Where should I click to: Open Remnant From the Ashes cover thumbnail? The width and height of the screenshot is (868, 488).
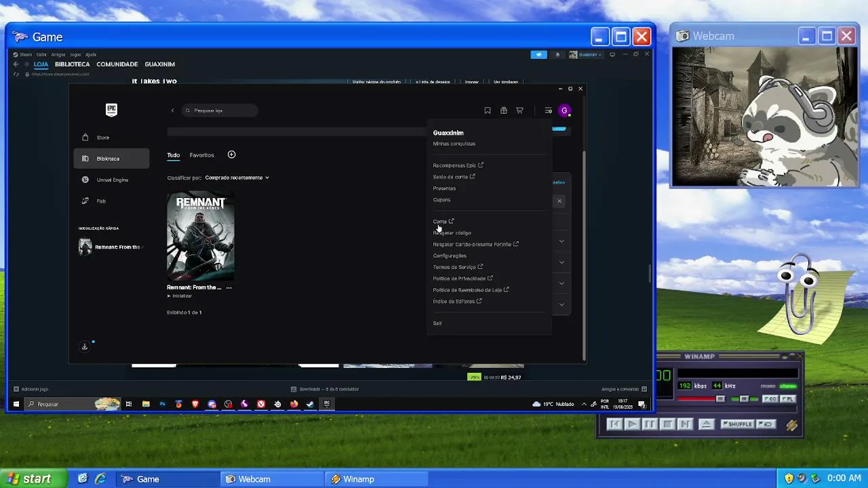point(201,237)
